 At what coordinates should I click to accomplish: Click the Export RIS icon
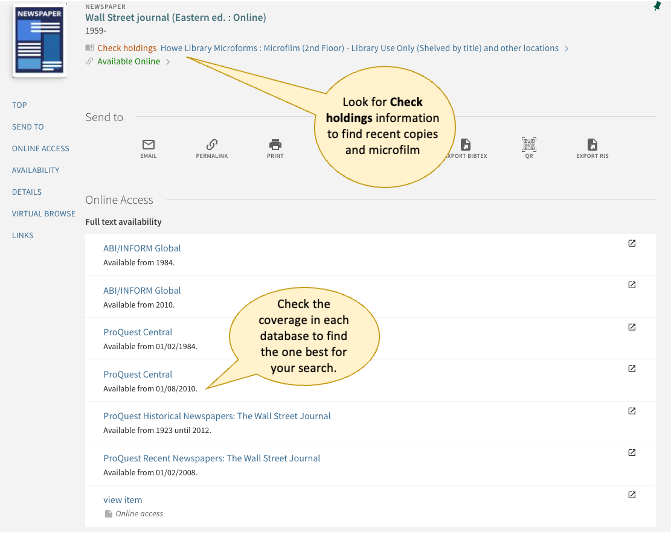[x=592, y=146]
